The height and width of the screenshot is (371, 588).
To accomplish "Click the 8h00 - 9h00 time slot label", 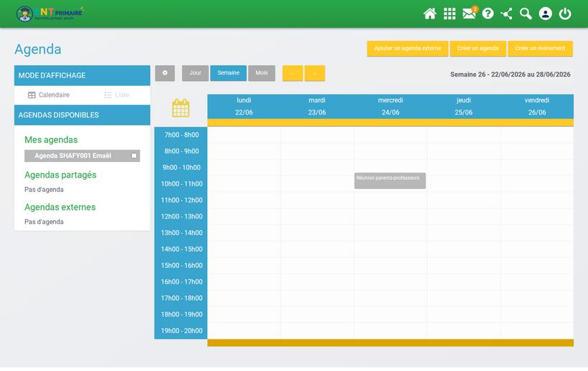I will point(181,151).
